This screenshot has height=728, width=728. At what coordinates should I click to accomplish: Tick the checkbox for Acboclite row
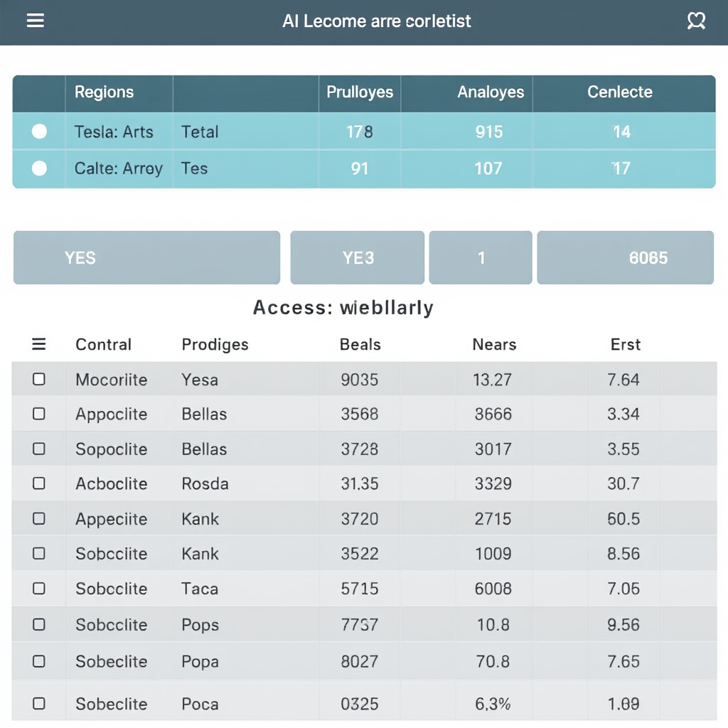click(x=39, y=483)
